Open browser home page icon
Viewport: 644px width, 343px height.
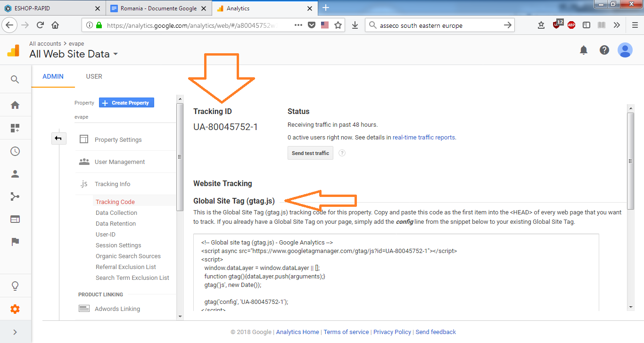pyautogui.click(x=55, y=25)
